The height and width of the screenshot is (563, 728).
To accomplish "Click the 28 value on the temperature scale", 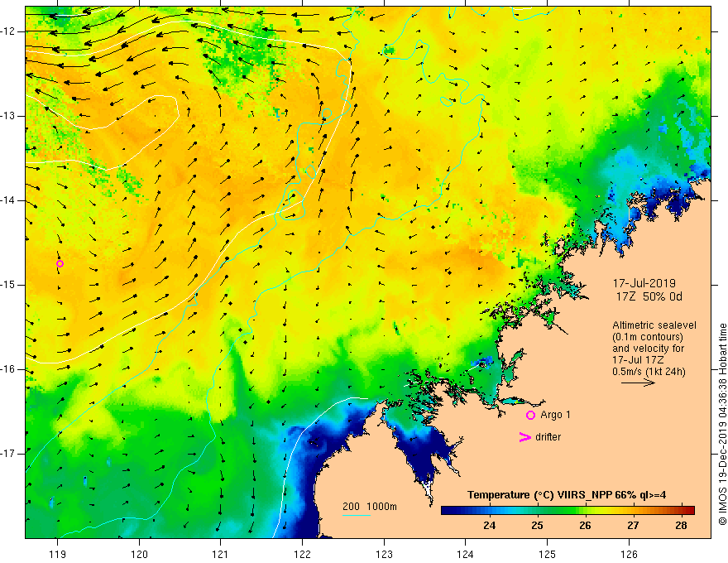I will click(x=681, y=526).
